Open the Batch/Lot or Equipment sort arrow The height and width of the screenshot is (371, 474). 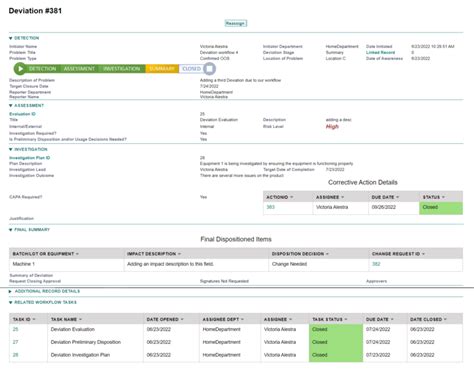pos(77,254)
